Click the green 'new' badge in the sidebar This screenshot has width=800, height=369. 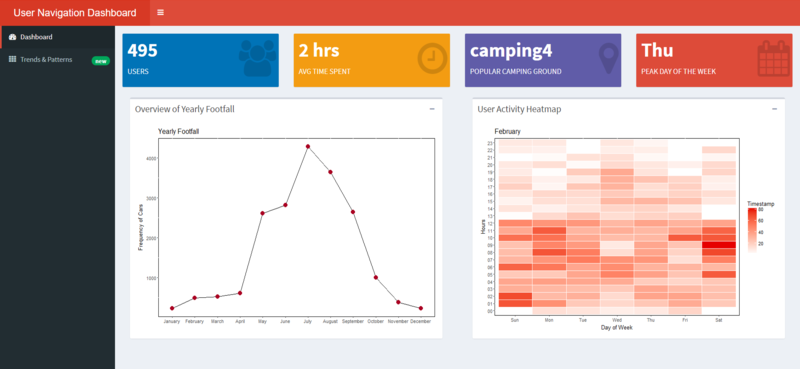pyautogui.click(x=101, y=61)
